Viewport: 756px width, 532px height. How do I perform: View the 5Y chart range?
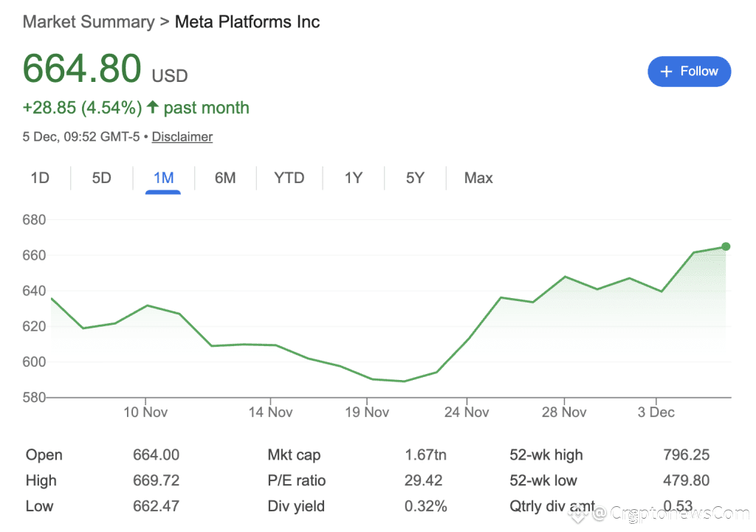point(415,178)
